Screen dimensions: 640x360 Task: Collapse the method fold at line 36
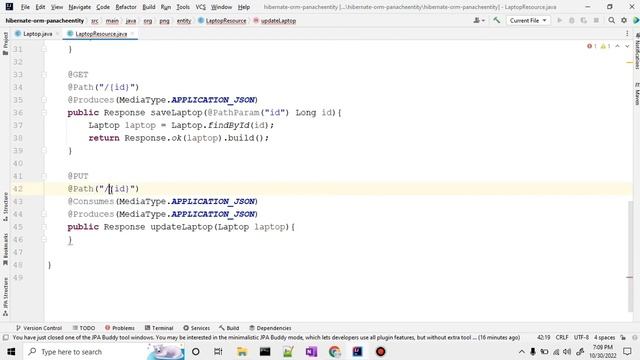44,113
